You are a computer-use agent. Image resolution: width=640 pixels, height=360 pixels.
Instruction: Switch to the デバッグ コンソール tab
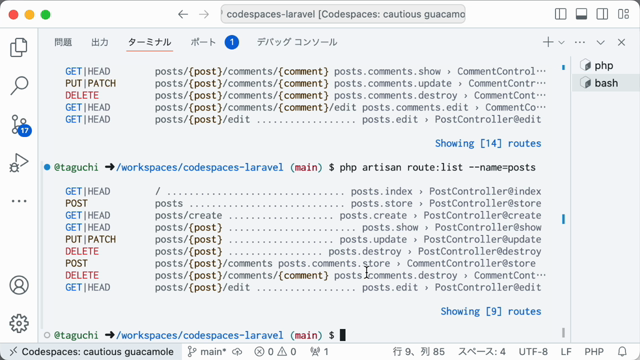[297, 42]
